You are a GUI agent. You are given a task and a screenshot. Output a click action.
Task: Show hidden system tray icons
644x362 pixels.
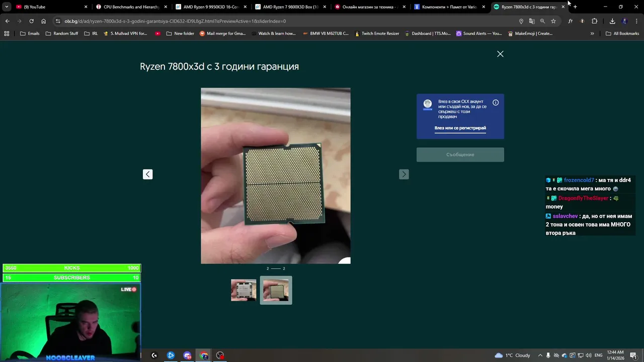coord(540,355)
